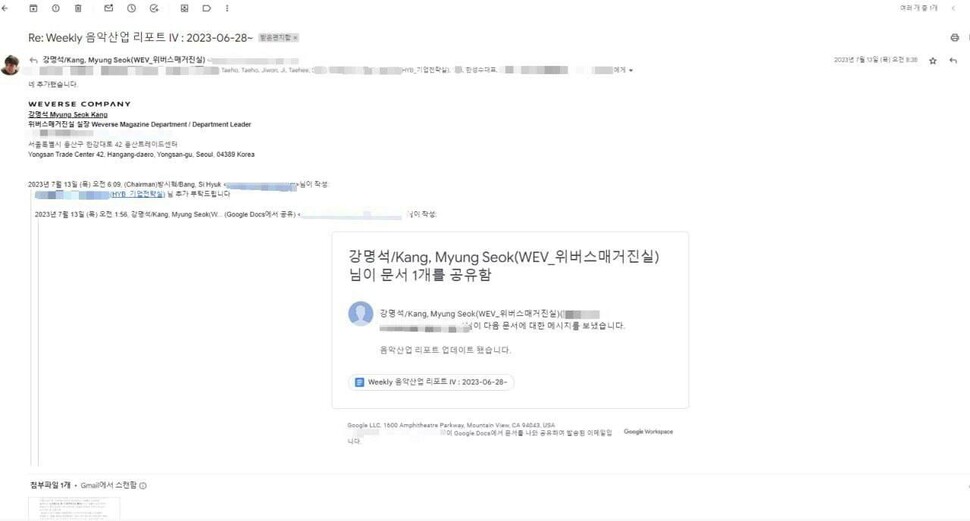Open Weekly 음악산업 리포트 IV document chip

[431, 382]
